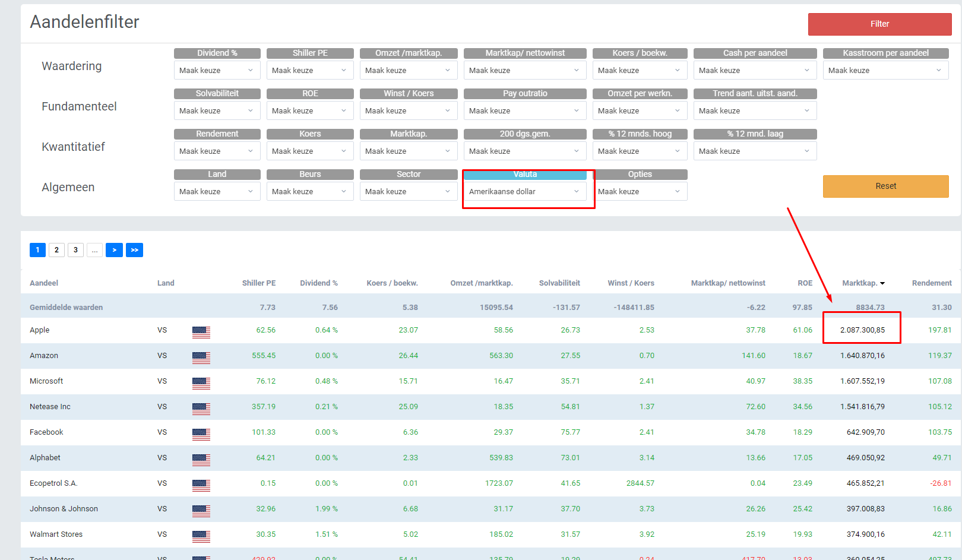Click the flag icon in the Microsoft row
962x560 pixels.
[x=201, y=383]
